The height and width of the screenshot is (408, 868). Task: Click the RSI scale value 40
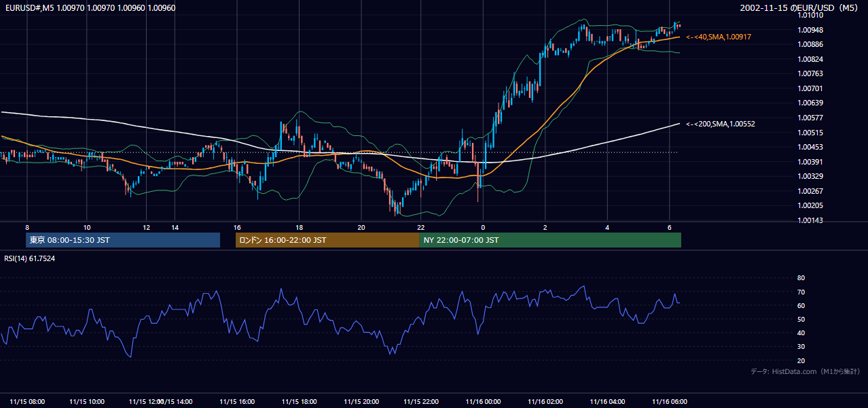(x=801, y=333)
